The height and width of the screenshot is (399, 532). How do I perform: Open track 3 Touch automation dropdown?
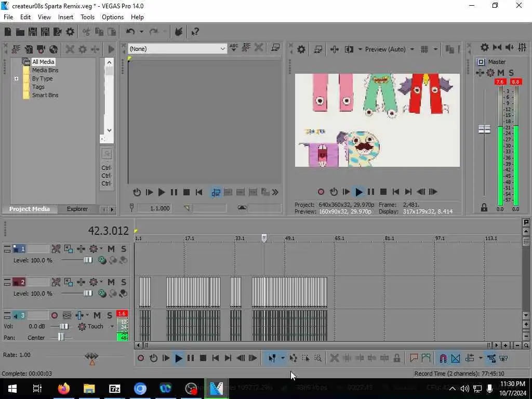(x=112, y=326)
